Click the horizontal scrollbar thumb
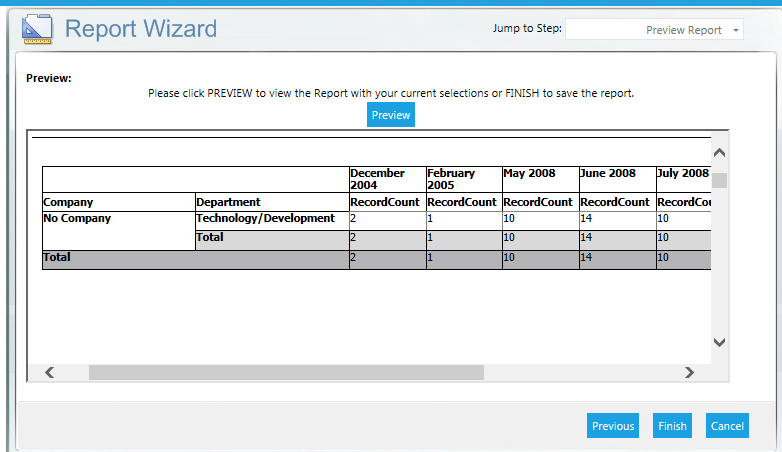The width and height of the screenshot is (782, 452). (x=286, y=372)
